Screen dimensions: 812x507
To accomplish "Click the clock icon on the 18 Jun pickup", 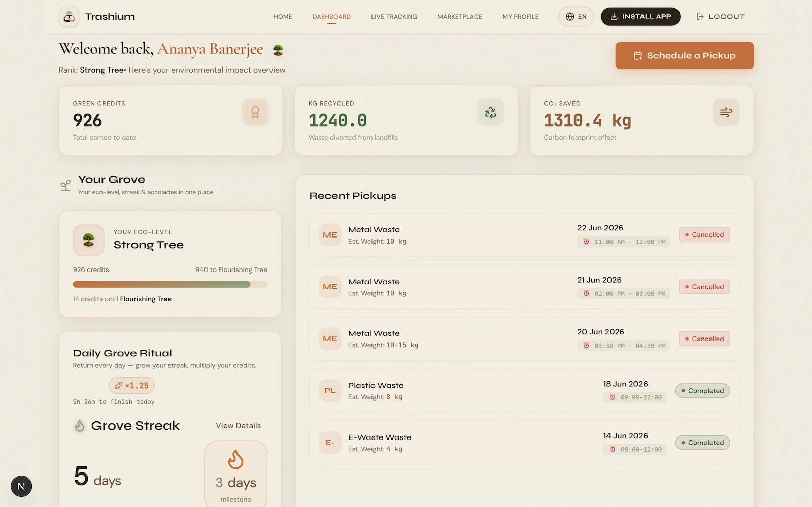I will pyautogui.click(x=612, y=397).
